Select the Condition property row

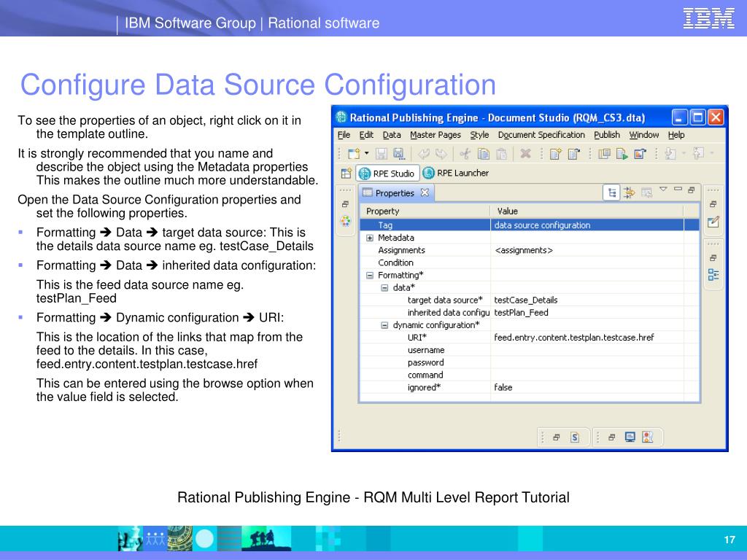530,262
